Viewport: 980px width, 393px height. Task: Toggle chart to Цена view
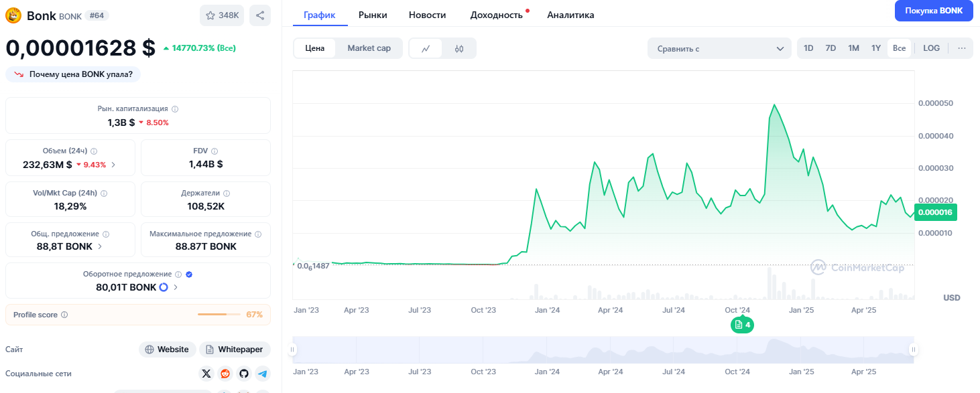coord(315,48)
